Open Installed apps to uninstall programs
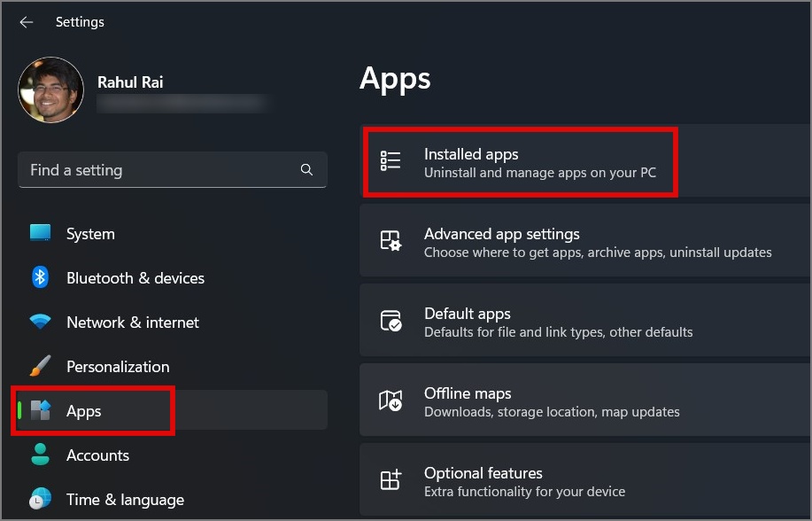812x521 pixels. (x=585, y=161)
